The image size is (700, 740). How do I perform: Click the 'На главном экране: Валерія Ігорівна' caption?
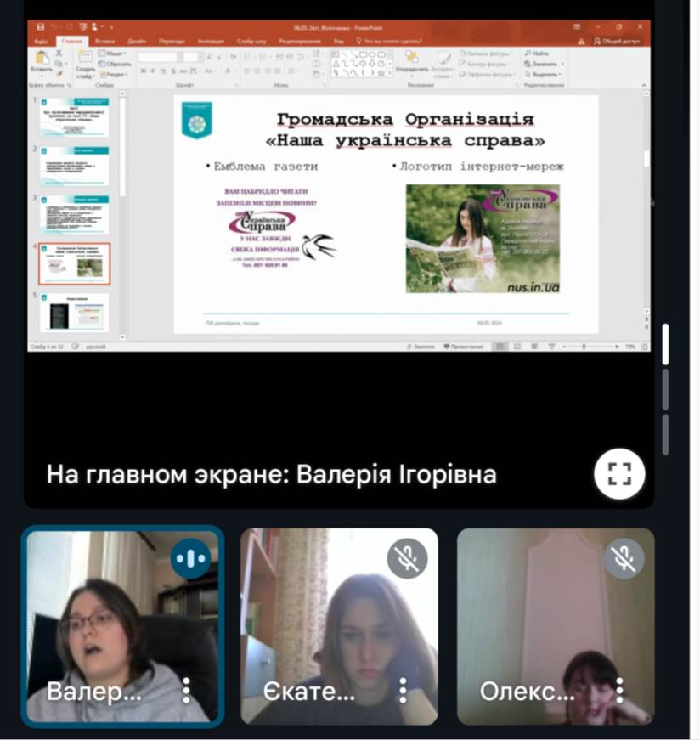tap(271, 474)
